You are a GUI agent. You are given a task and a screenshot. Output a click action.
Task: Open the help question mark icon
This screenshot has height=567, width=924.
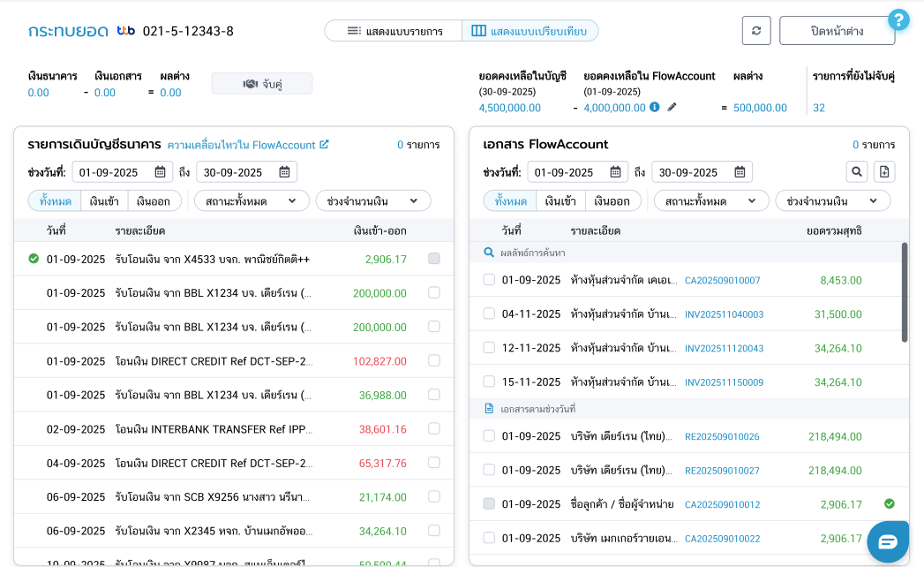tap(898, 19)
